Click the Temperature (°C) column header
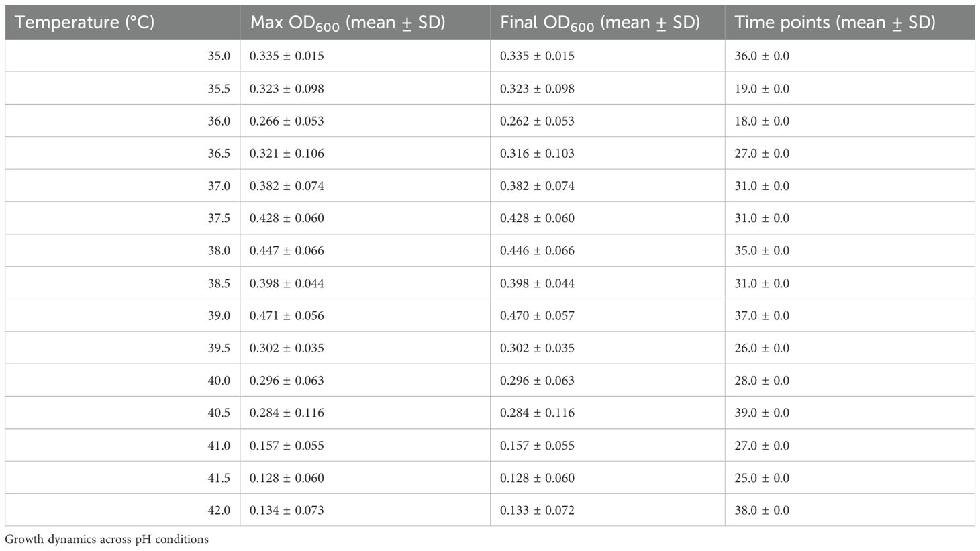 coord(123,22)
